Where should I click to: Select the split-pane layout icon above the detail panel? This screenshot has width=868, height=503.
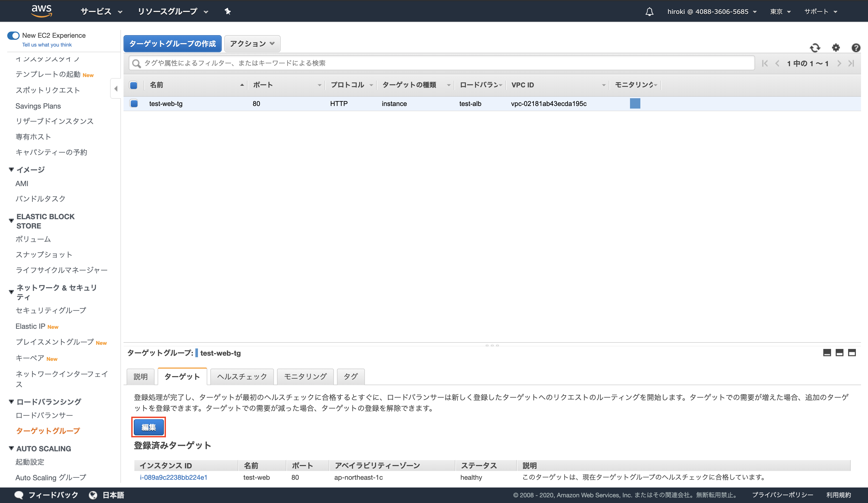coord(840,353)
